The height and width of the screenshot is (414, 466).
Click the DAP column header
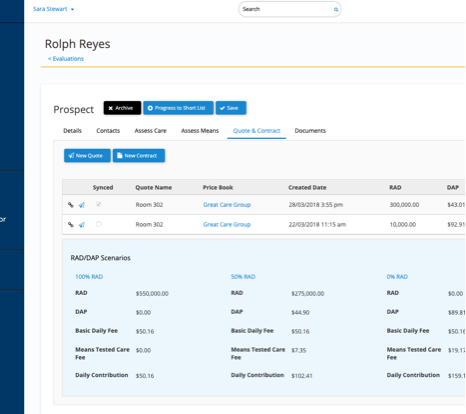(x=453, y=188)
